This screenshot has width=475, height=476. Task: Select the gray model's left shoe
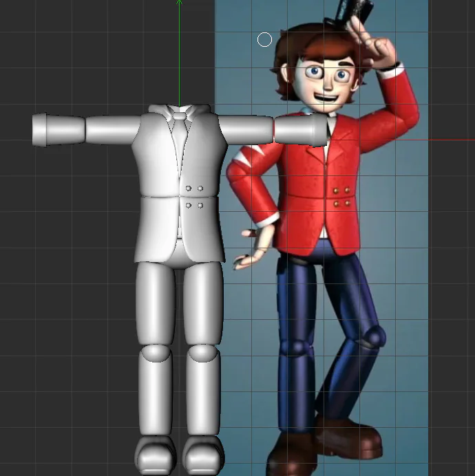coord(156,455)
